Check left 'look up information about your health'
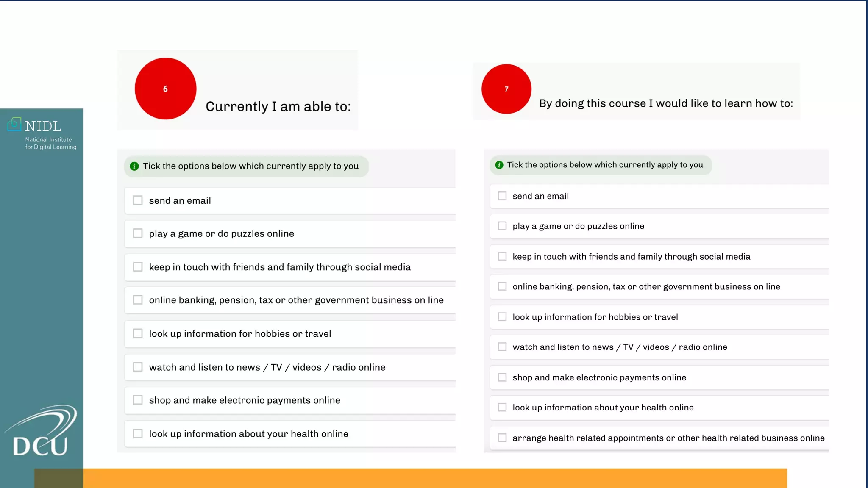Image resolution: width=868 pixels, height=488 pixels. (138, 433)
